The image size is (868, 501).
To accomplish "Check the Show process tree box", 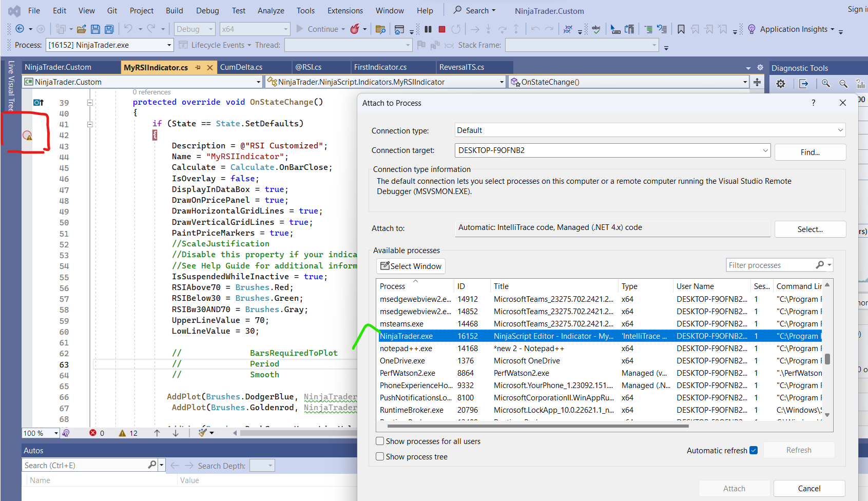I will 380,456.
